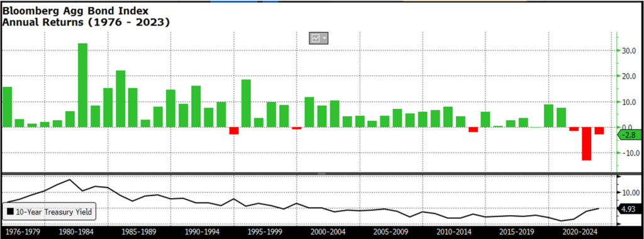Click the 10-Year Treasury Yield legend label
The image size is (644, 239).
coord(53,213)
